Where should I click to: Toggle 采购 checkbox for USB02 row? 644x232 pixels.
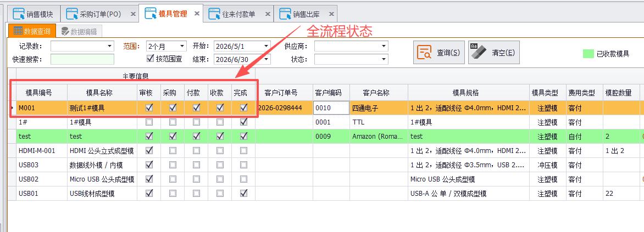pos(173,179)
